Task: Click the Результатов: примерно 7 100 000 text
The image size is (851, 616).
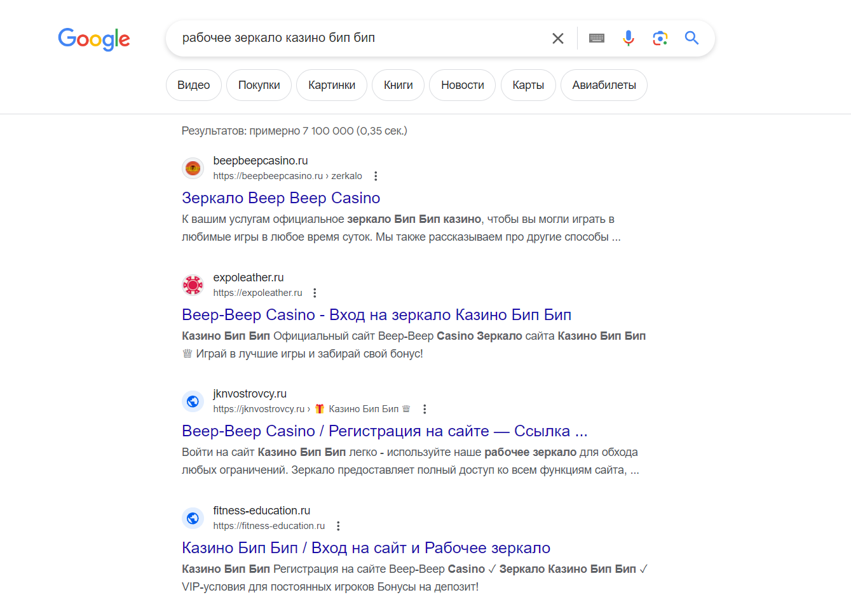Action: [294, 131]
